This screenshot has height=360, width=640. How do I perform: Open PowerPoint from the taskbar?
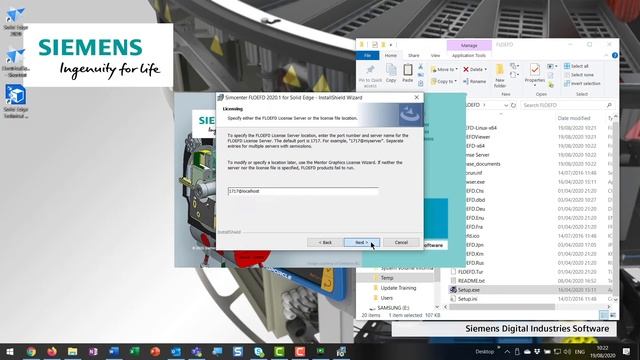pos(155,351)
